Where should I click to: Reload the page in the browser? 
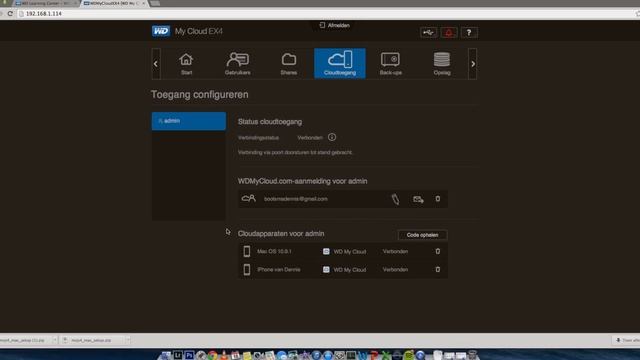coord(10,13)
